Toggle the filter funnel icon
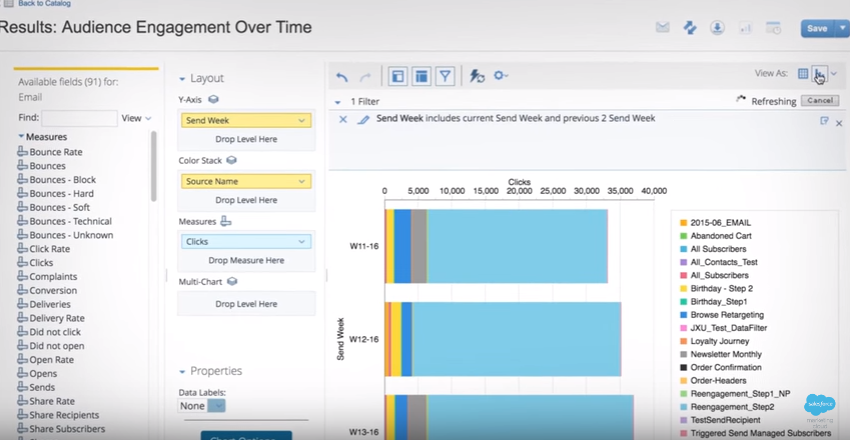Image resolution: width=850 pixels, height=440 pixels. coord(445,76)
